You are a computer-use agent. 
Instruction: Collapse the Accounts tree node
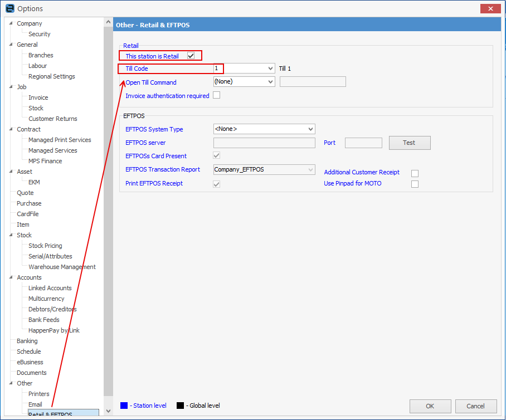[11, 277]
